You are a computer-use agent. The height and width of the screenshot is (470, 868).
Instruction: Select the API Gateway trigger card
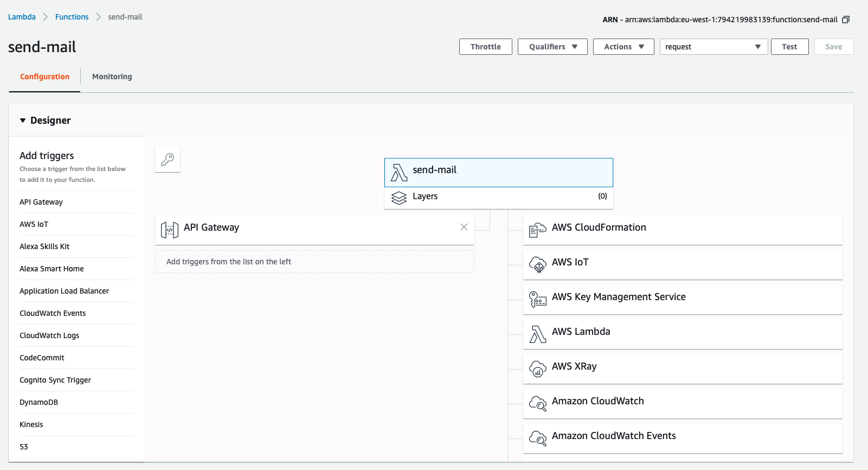(314, 230)
